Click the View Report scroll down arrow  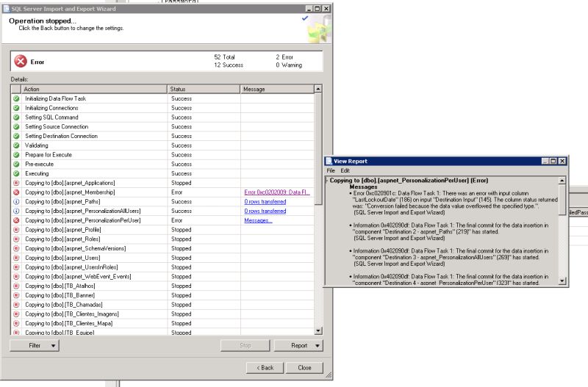(x=562, y=281)
